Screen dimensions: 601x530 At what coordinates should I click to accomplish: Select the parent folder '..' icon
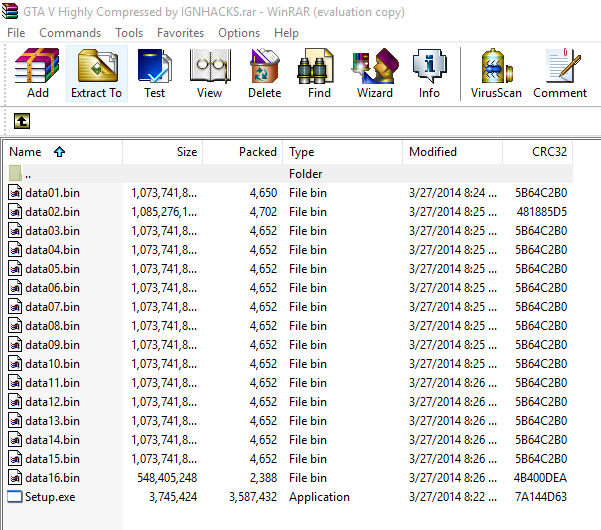point(15,173)
